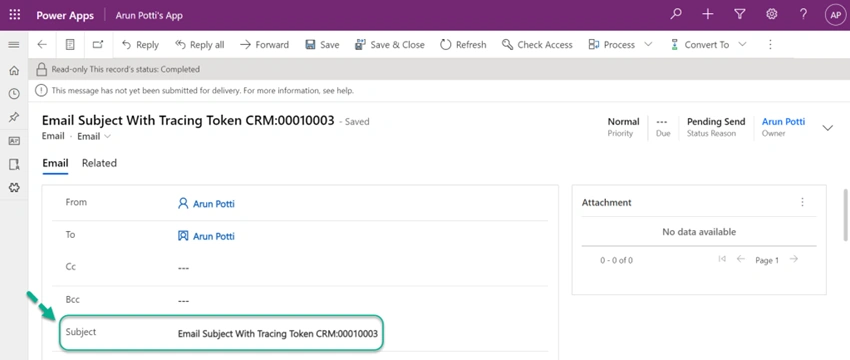The width and height of the screenshot is (850, 360).
Task: Click the Reply button
Action: [x=140, y=45]
